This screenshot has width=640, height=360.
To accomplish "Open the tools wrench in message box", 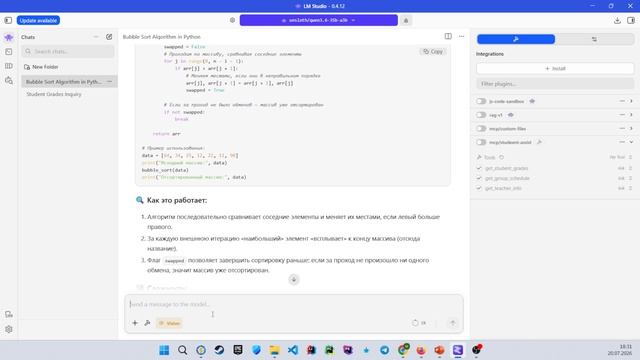I will click(147, 323).
